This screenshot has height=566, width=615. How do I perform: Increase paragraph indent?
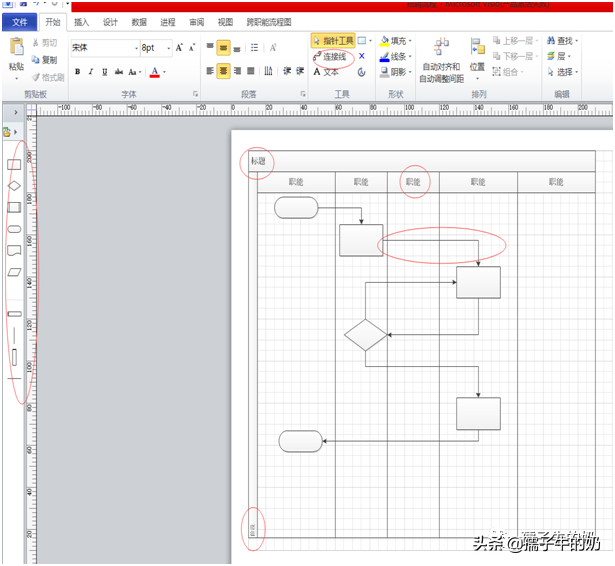coord(300,71)
